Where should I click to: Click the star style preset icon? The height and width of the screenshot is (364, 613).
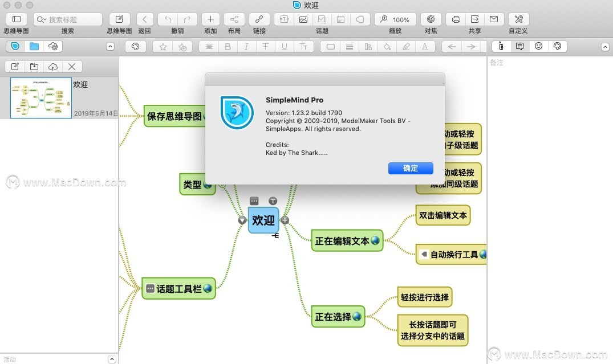(163, 47)
